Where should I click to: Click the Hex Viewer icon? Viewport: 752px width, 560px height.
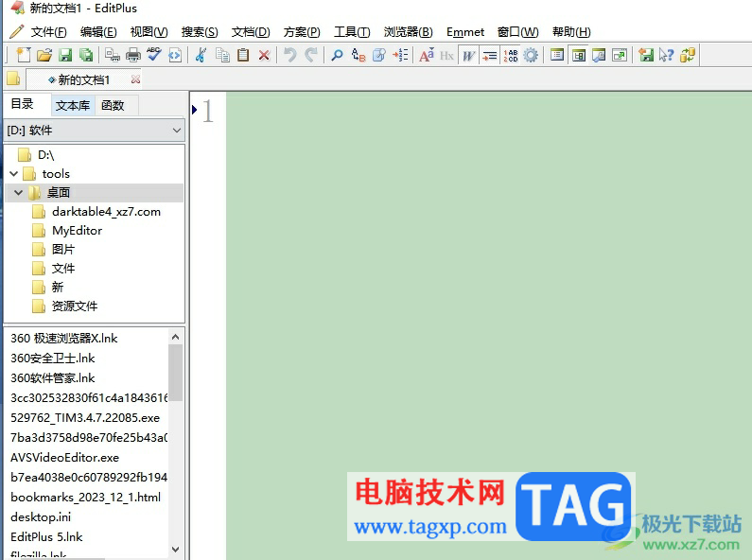point(447,55)
